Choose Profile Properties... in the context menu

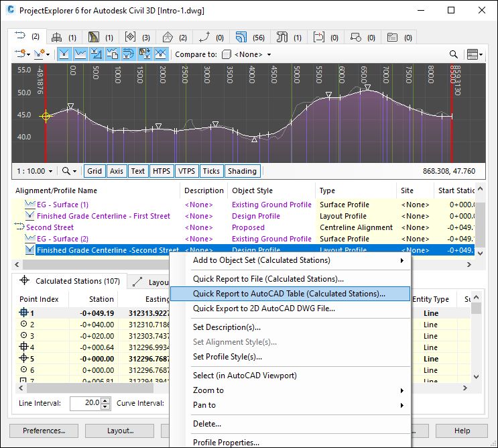click(290, 442)
